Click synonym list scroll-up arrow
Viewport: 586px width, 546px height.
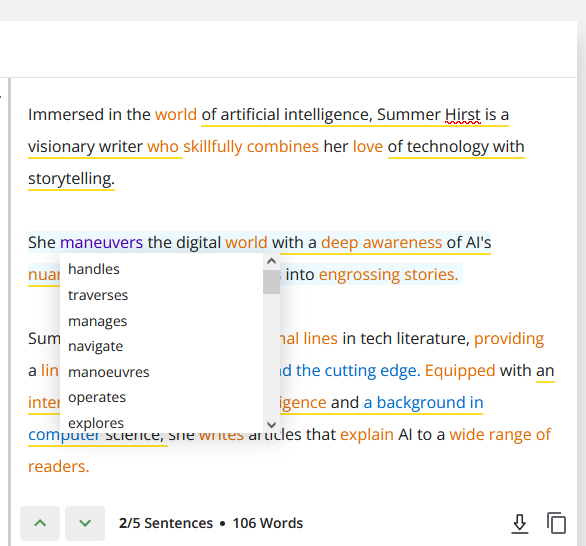click(271, 261)
